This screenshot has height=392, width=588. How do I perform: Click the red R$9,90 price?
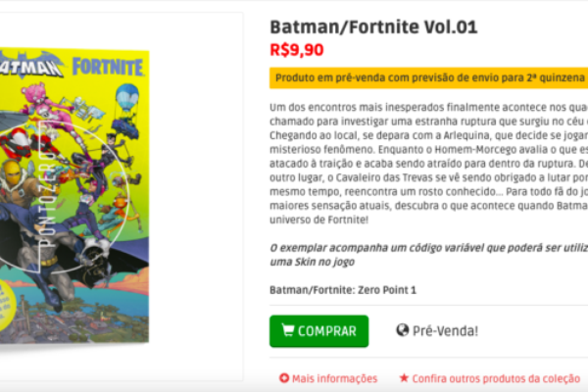point(297,50)
